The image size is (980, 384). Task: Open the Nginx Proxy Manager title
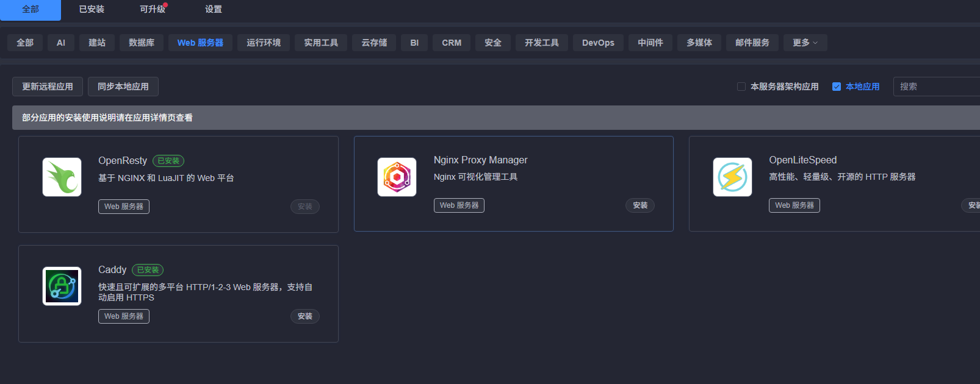tap(481, 160)
